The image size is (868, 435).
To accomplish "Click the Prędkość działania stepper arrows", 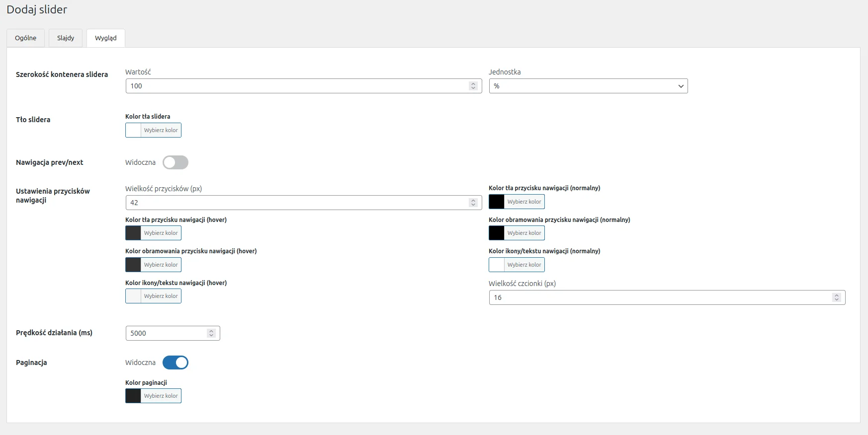I will (211, 333).
